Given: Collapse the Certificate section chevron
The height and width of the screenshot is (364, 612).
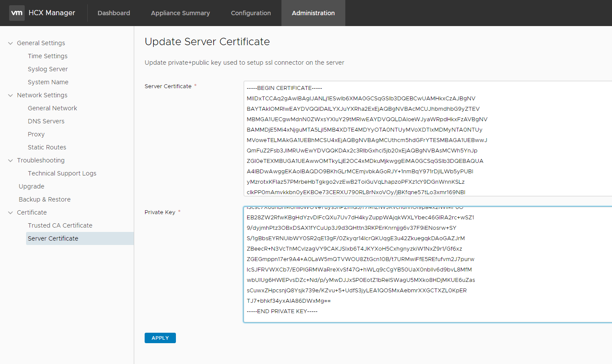Looking at the screenshot, I should click(10, 212).
